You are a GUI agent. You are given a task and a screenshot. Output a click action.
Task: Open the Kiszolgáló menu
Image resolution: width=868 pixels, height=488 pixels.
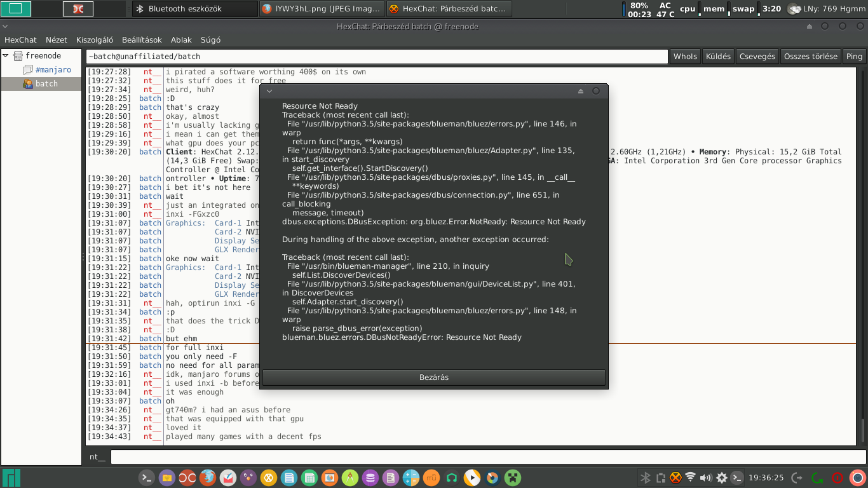95,39
